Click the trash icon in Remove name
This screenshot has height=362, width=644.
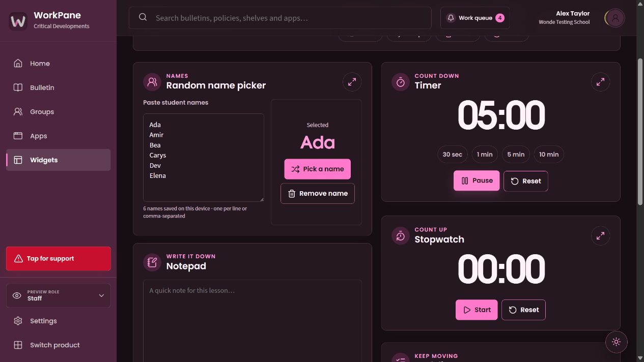click(292, 194)
